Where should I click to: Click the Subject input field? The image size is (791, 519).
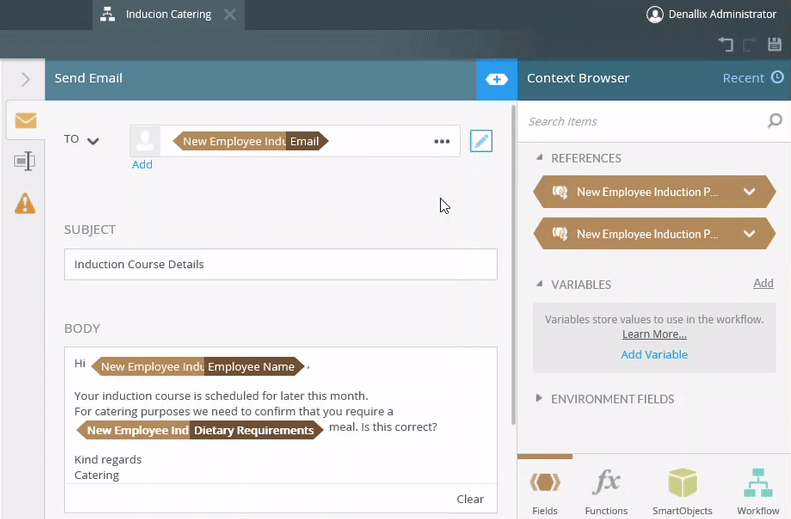(x=280, y=265)
